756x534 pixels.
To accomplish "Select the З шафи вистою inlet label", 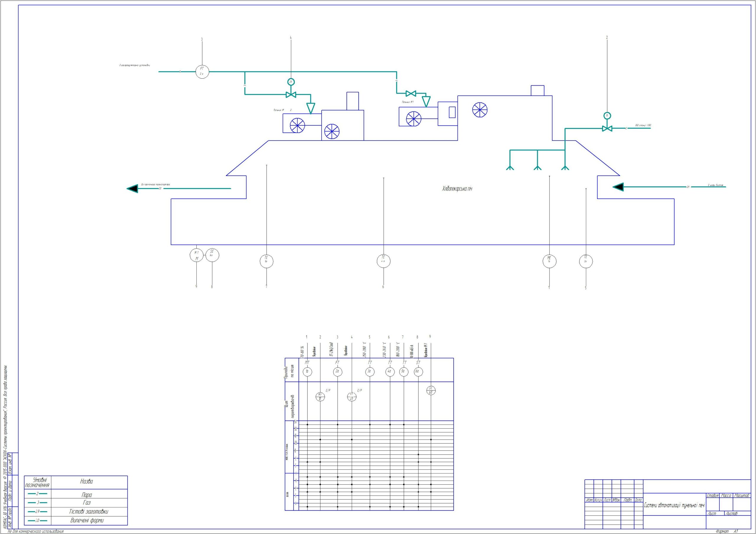I will pyautogui.click(x=716, y=185).
